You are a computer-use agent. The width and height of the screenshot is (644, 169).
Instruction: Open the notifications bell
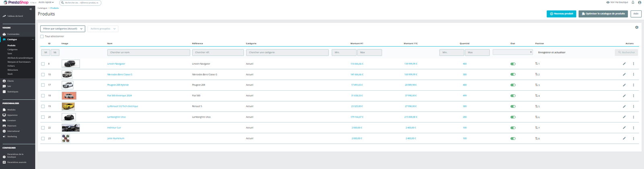(633, 2)
